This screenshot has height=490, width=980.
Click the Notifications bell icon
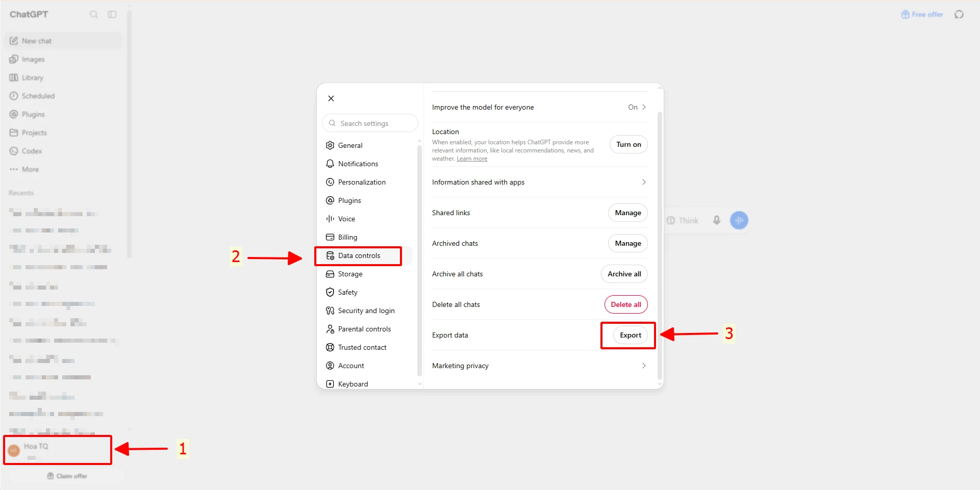click(330, 164)
